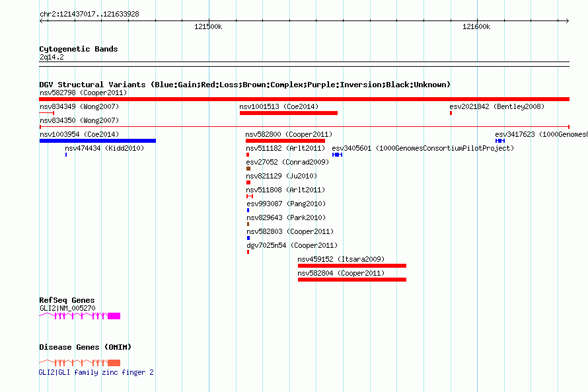Click the nsv582798 (Cooper2011) label
The height and width of the screenshot is (392, 588).
(x=83, y=93)
